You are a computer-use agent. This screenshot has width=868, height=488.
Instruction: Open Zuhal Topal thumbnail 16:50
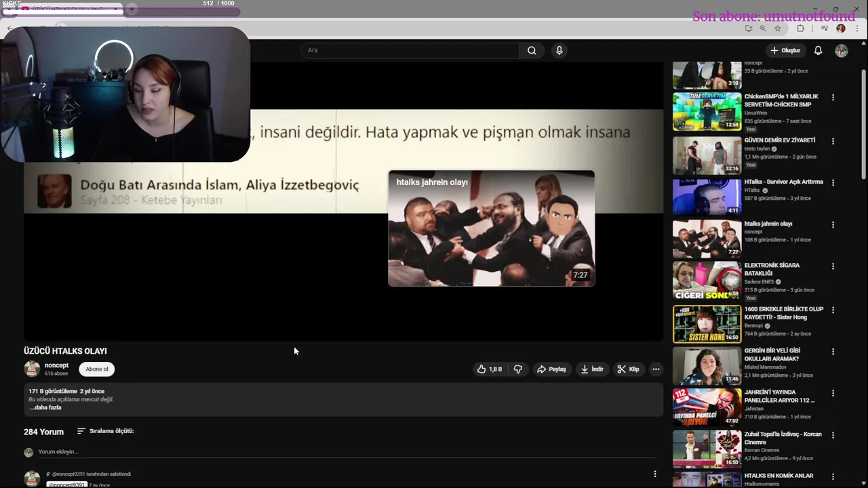coord(707,449)
